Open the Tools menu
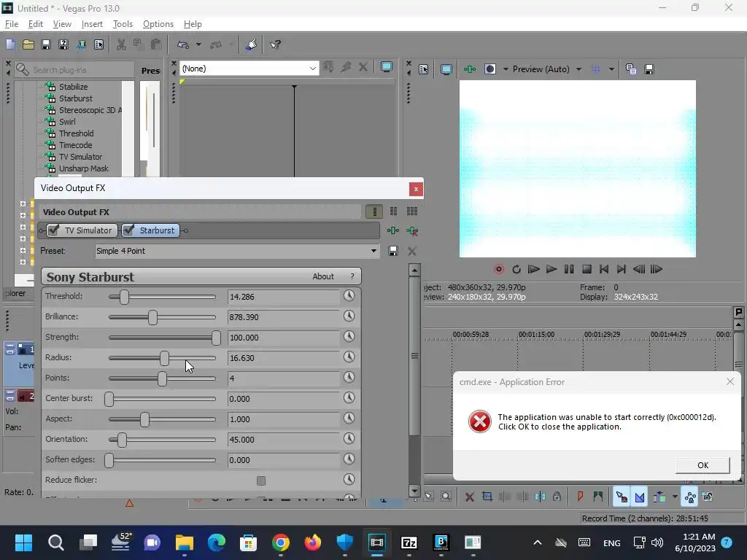 (123, 24)
